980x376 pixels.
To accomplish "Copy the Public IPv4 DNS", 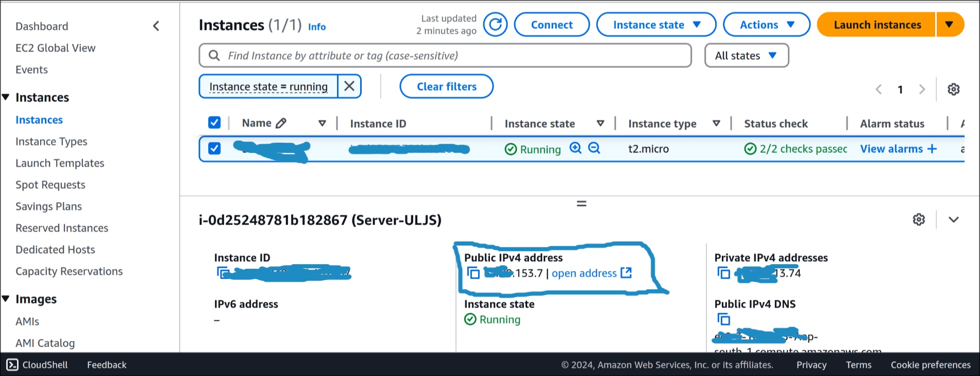I will pyautogui.click(x=723, y=319).
